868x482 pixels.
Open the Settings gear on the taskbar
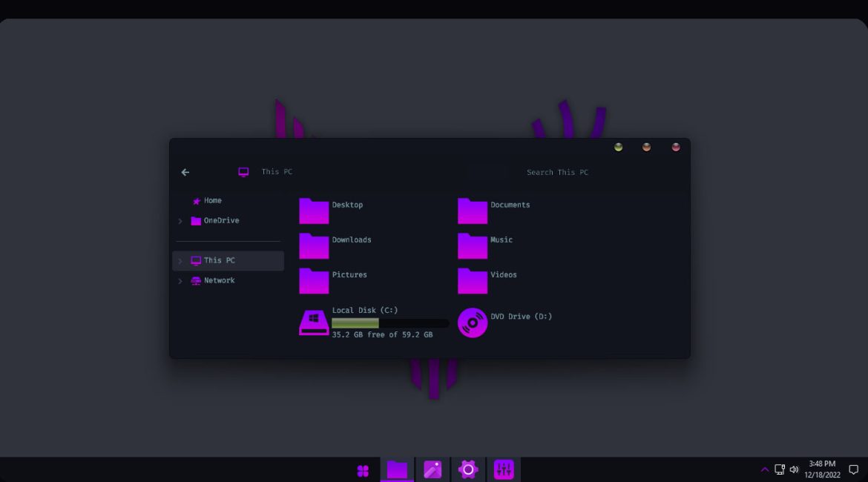[x=468, y=469]
